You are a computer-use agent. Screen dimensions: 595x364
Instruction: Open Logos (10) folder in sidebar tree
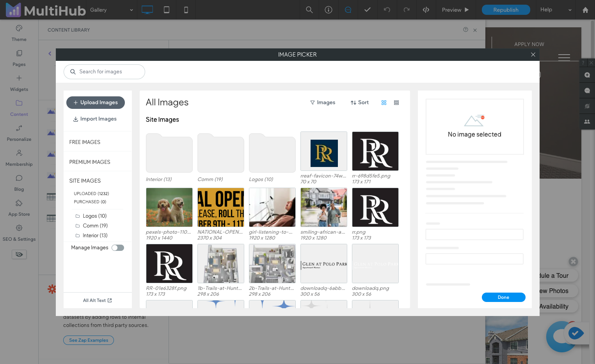pos(94,216)
